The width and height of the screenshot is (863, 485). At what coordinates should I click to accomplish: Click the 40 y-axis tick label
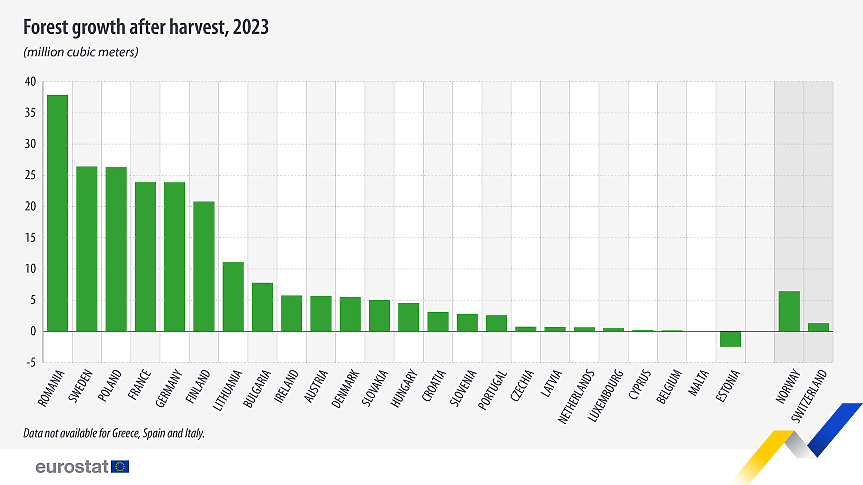[30, 82]
